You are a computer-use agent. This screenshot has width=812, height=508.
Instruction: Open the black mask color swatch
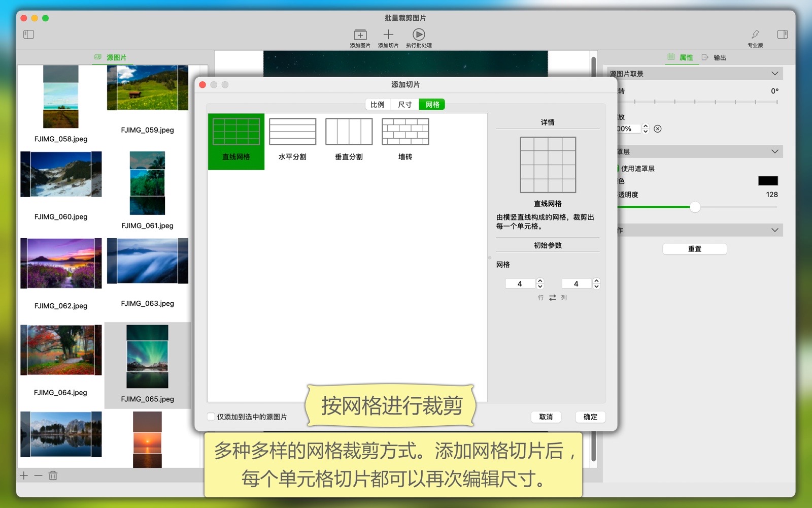[x=767, y=181]
